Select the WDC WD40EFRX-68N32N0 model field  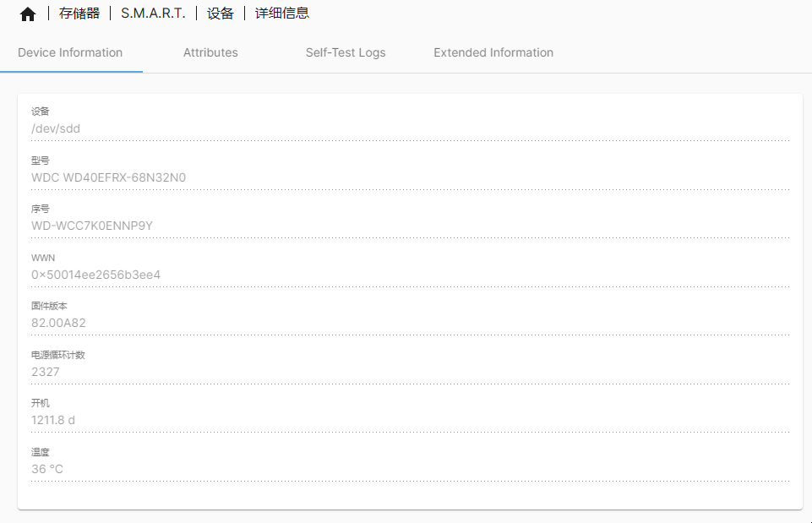108,177
